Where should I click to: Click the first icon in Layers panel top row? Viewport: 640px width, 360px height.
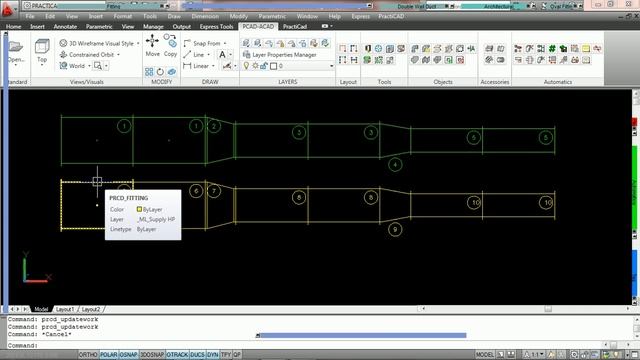[x=246, y=43]
